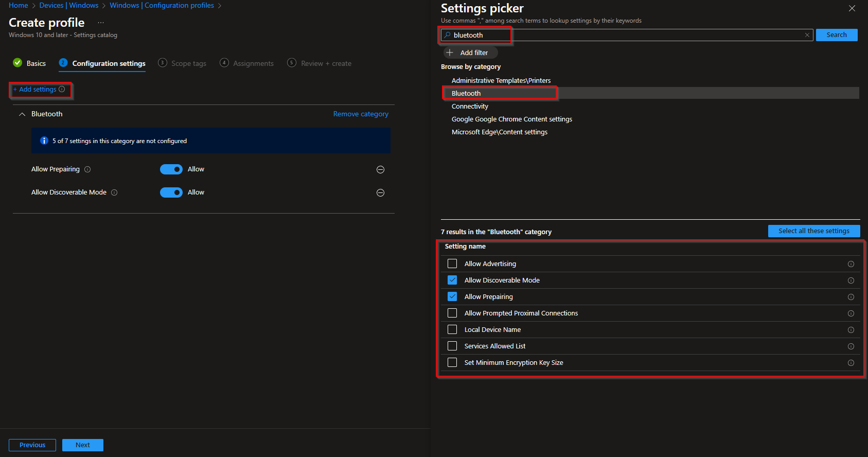The width and height of the screenshot is (868, 457).
Task: Click the Next button
Action: pos(83,445)
